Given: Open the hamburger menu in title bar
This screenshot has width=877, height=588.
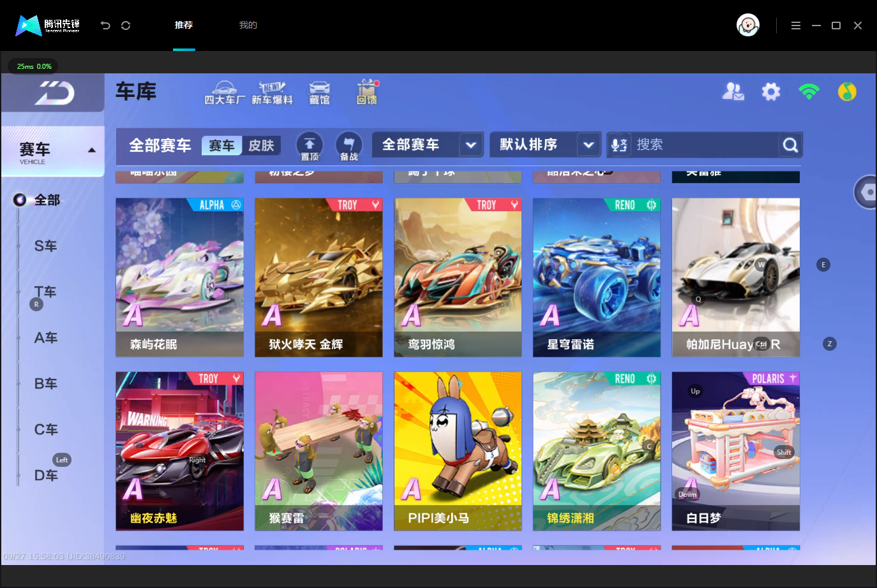Looking at the screenshot, I should (x=796, y=26).
